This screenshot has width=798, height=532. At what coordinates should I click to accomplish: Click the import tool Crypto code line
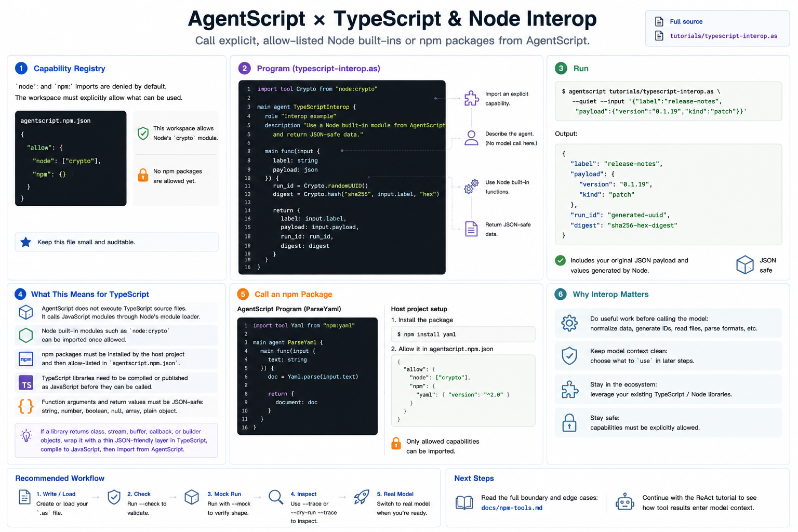(x=317, y=89)
